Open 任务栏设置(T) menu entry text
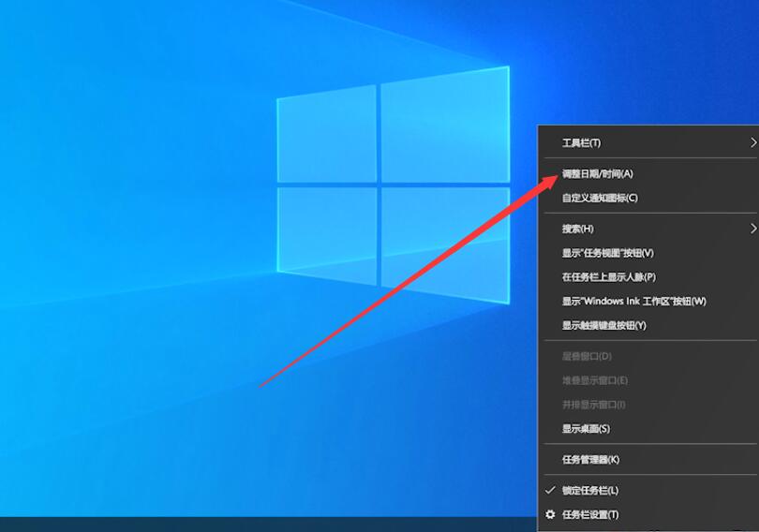Viewport: 759px width, 532px height. pos(590,514)
